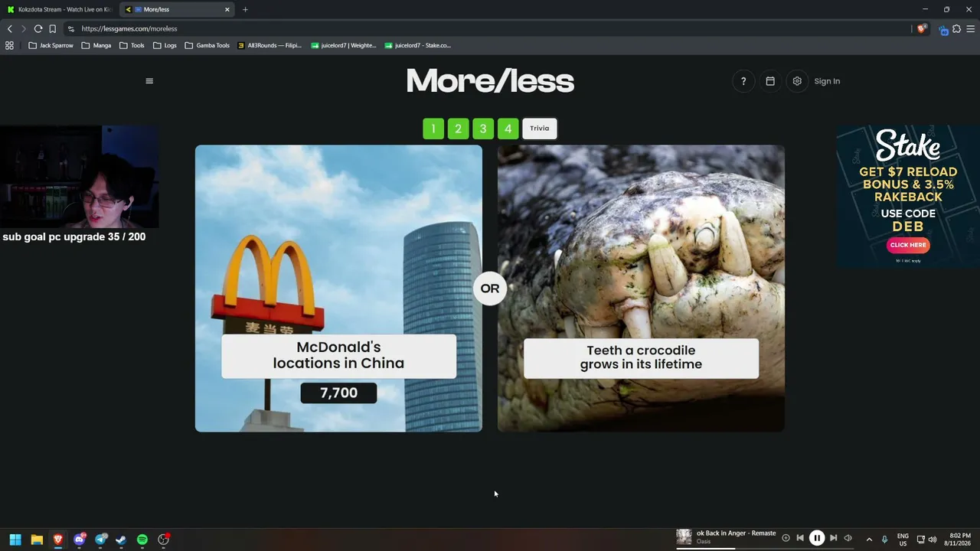Switch the ENG US input language

pos(903,540)
